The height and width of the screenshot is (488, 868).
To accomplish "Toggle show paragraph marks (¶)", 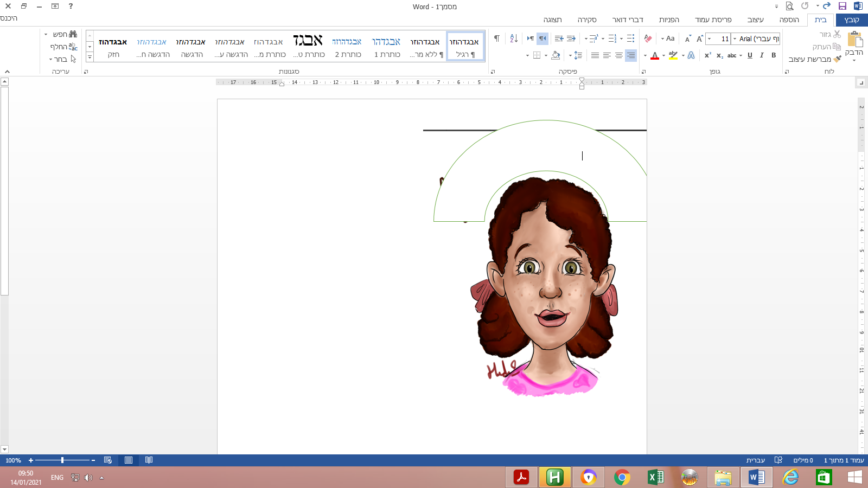I will (x=496, y=38).
